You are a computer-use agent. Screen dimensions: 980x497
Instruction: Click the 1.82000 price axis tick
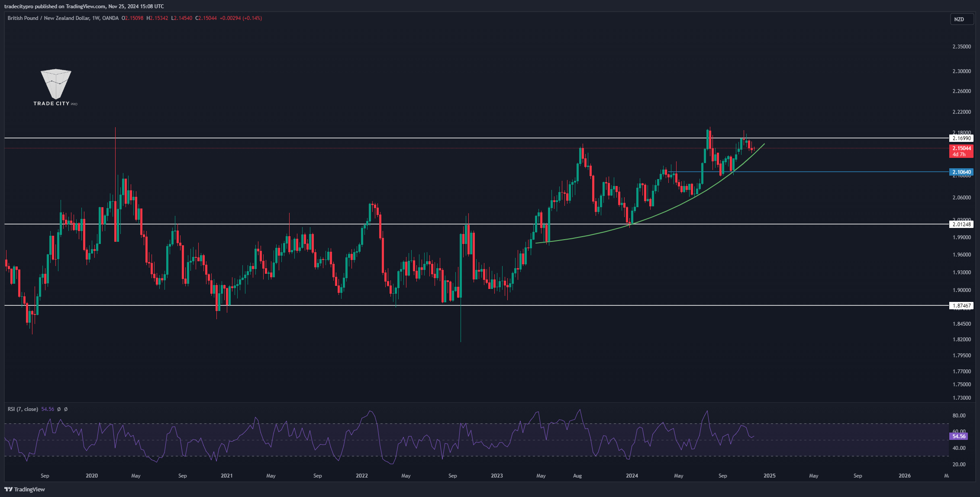[x=961, y=340]
